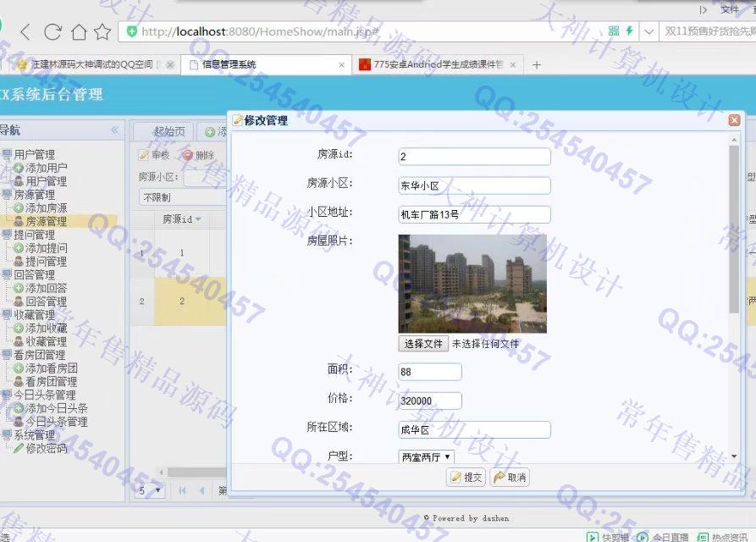The image size is (756, 542).
Task: Bookmark page with the star icon
Action: 102,32
